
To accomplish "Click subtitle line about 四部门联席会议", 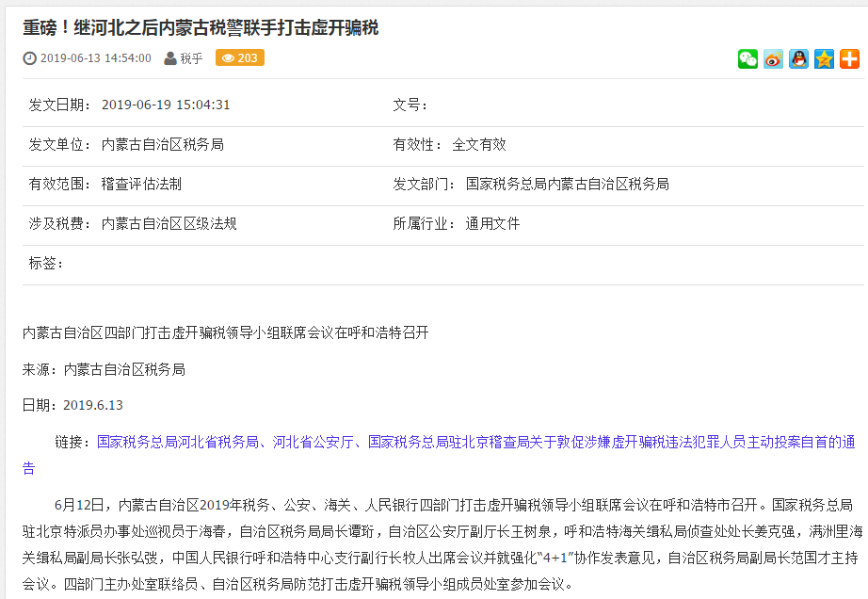I will pos(225,332).
